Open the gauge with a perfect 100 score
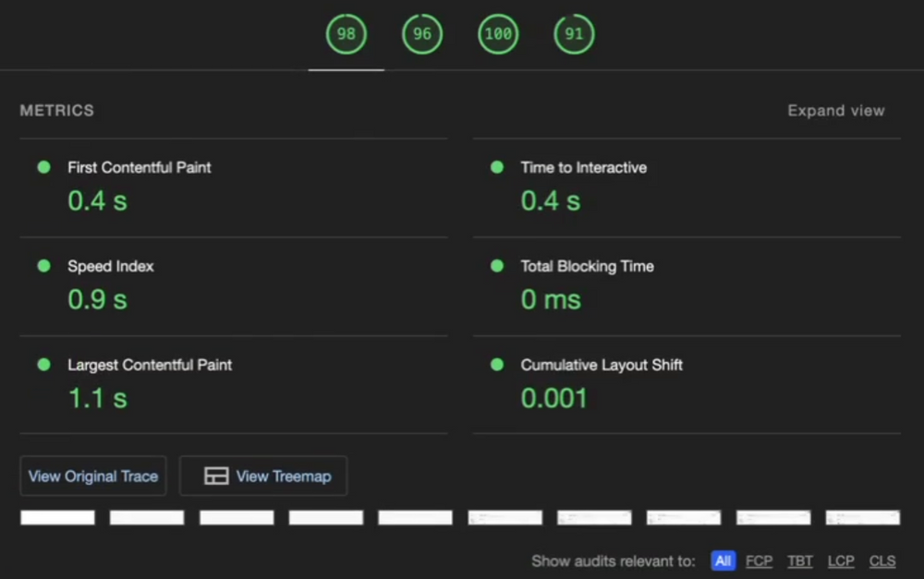Screen dimensions: 924x579 (498, 34)
